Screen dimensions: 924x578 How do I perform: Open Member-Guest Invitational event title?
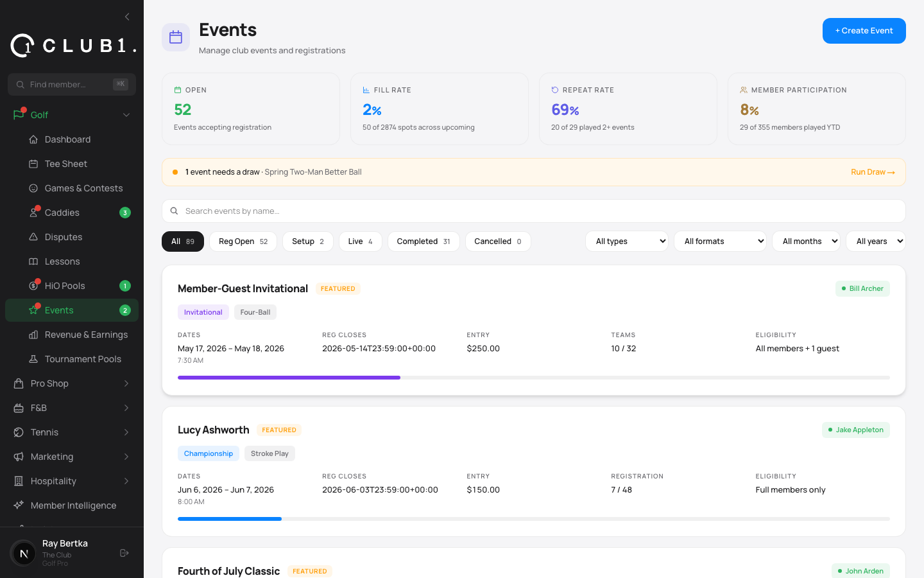tap(243, 288)
